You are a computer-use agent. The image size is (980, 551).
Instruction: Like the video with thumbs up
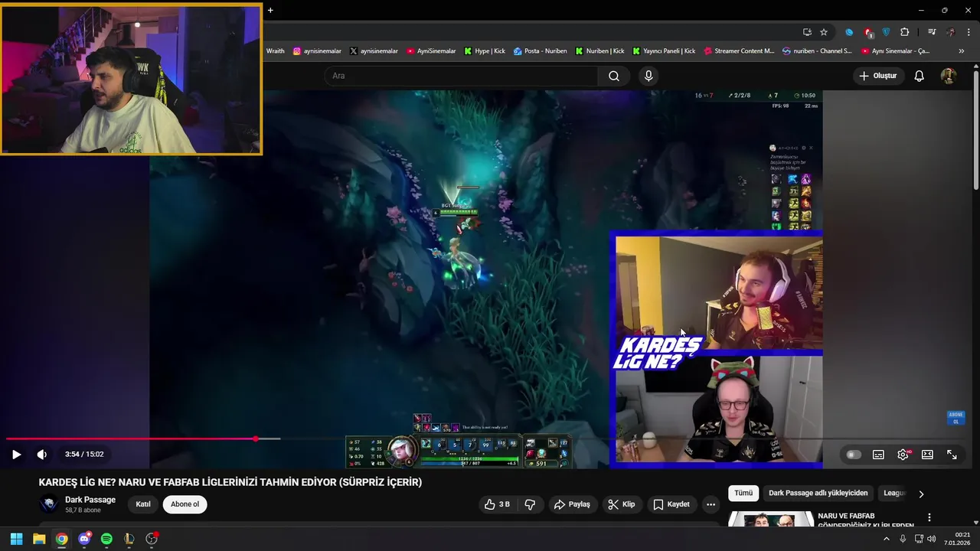(497, 504)
